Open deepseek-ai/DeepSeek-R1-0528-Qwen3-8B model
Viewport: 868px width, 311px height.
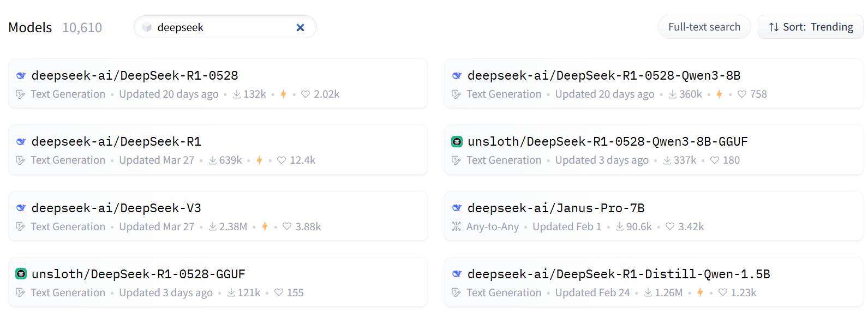pos(654,83)
